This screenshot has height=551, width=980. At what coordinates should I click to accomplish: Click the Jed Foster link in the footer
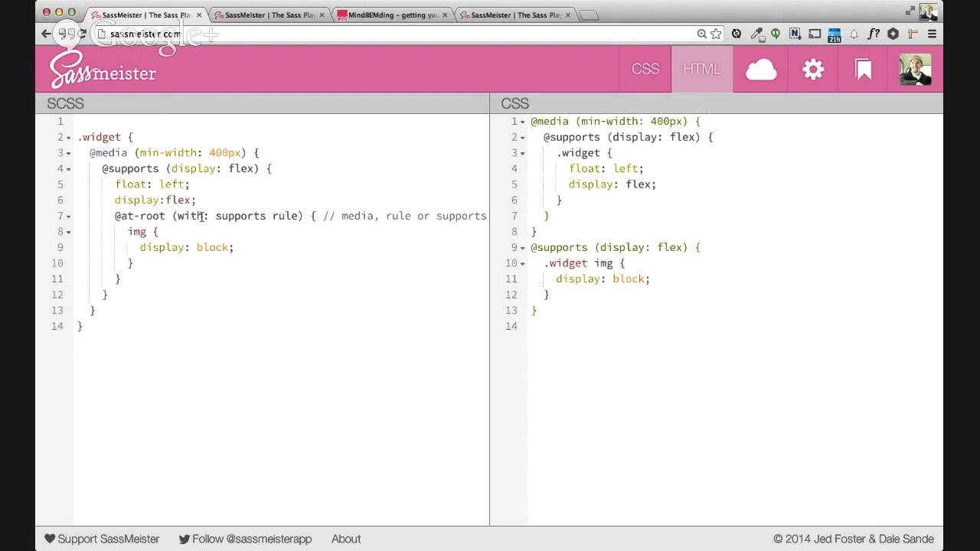point(837,539)
